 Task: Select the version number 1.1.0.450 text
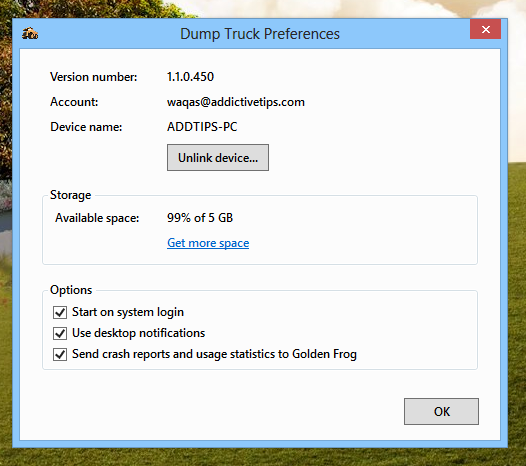[190, 77]
